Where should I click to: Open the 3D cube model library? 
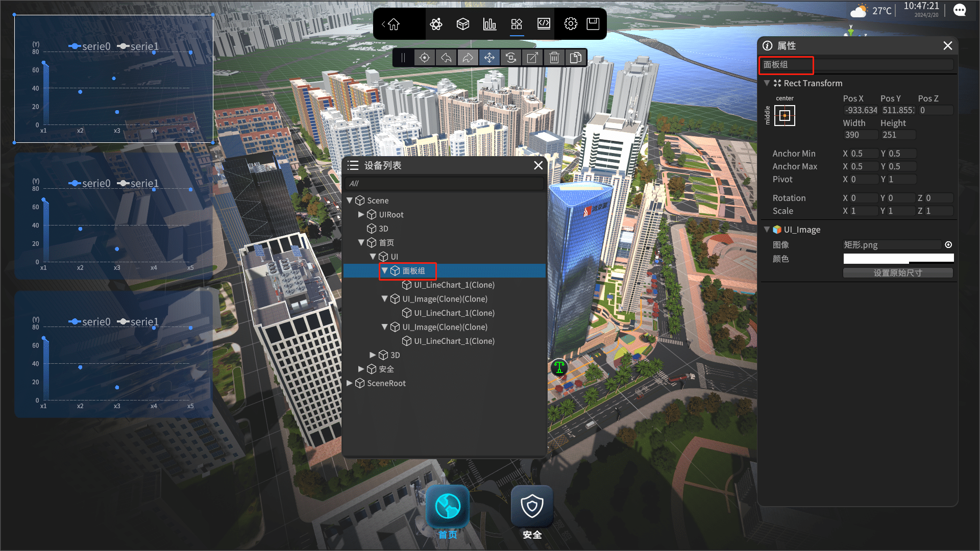[x=462, y=24]
